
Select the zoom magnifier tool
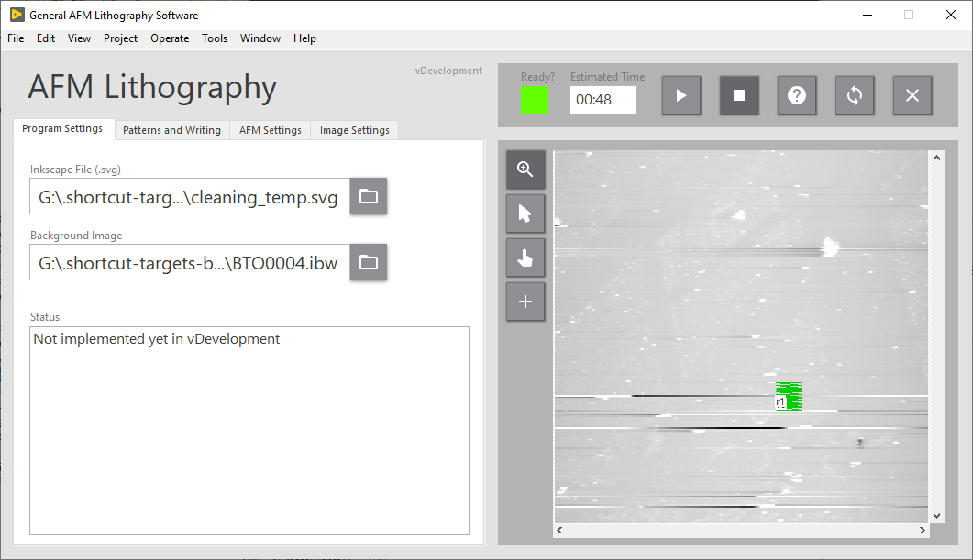(525, 169)
